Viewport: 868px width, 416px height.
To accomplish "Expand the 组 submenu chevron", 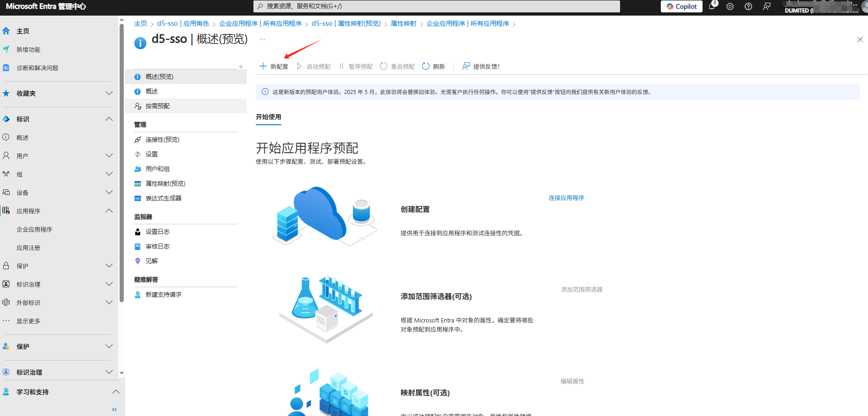I will 109,174.
